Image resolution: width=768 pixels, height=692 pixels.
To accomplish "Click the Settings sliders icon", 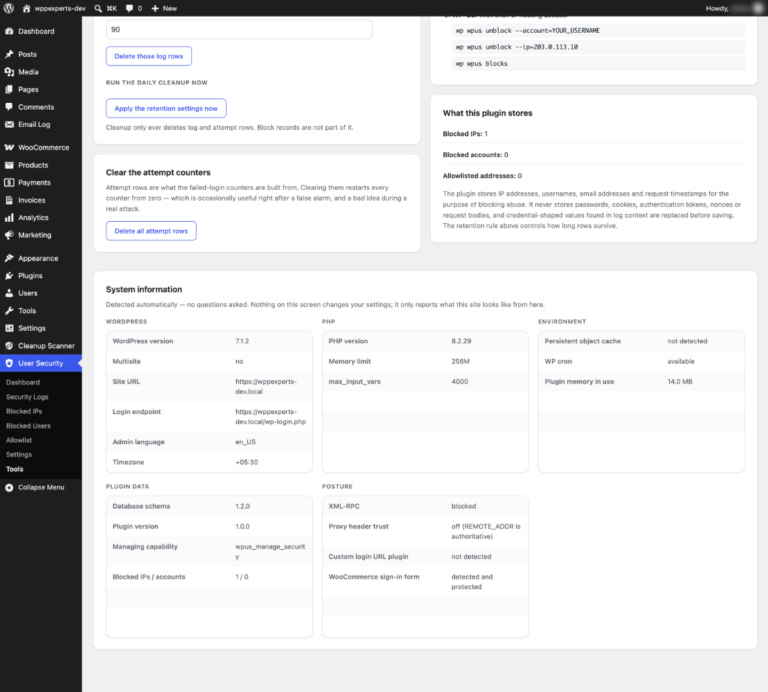I will pos(9,328).
